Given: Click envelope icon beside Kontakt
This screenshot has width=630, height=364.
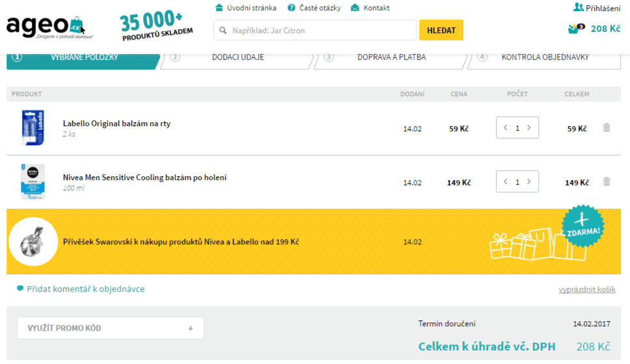Looking at the screenshot, I should click(x=355, y=8).
